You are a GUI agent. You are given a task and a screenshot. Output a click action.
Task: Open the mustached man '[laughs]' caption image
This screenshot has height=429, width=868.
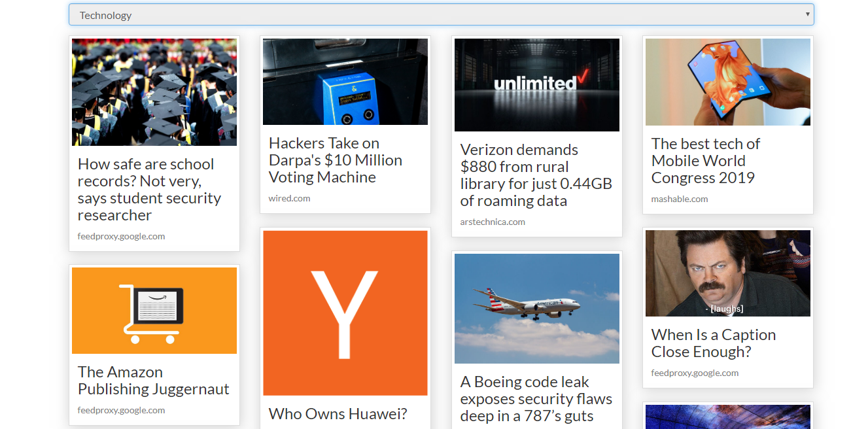click(x=728, y=273)
